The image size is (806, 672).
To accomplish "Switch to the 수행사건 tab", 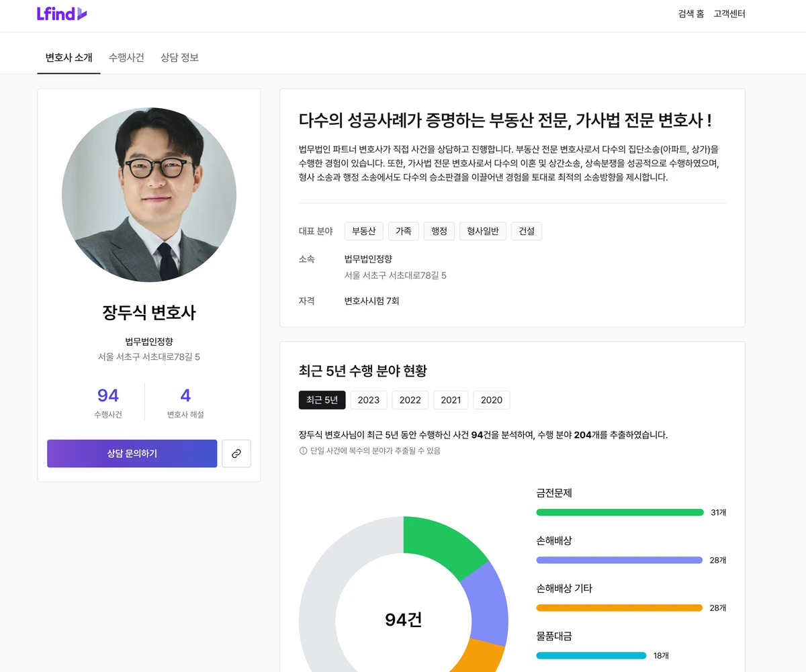I will click(x=126, y=58).
